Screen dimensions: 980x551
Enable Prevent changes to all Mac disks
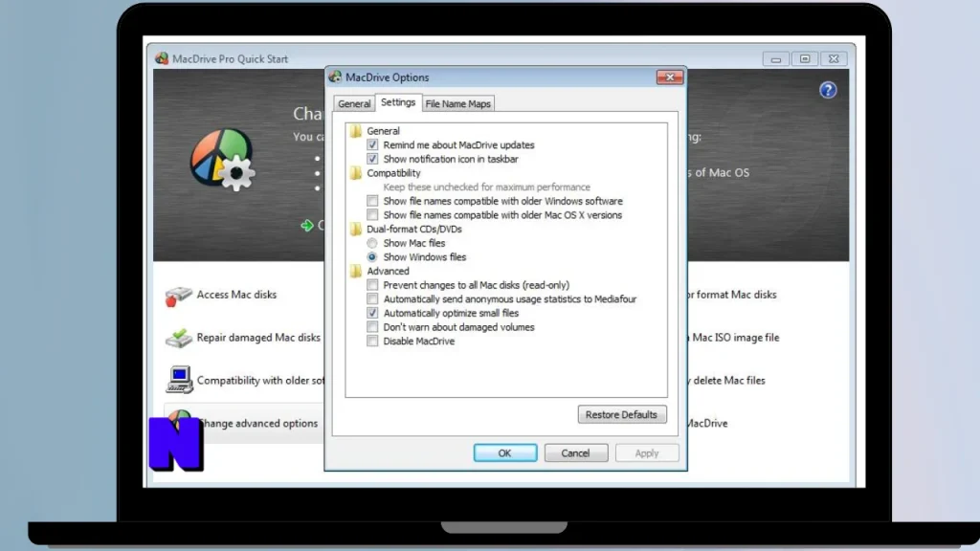coord(372,285)
